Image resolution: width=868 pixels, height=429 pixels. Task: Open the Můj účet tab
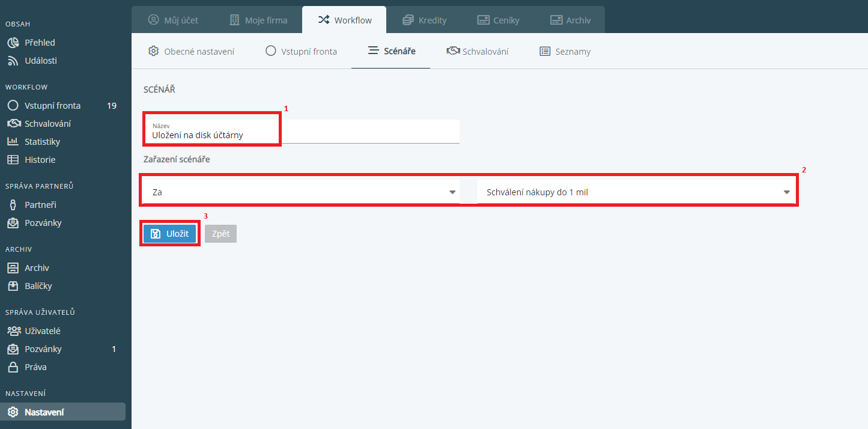point(173,20)
